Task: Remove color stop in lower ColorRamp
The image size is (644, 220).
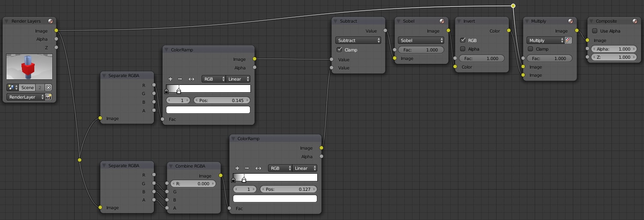Action: click(x=247, y=168)
